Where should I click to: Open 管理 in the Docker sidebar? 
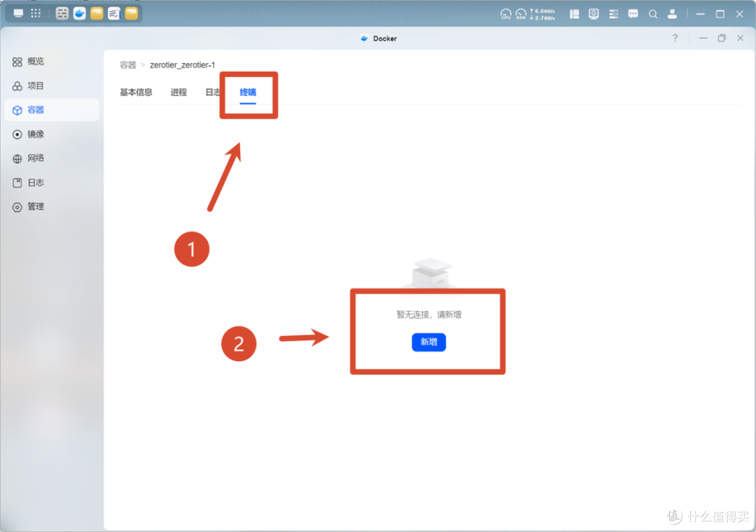point(52,206)
